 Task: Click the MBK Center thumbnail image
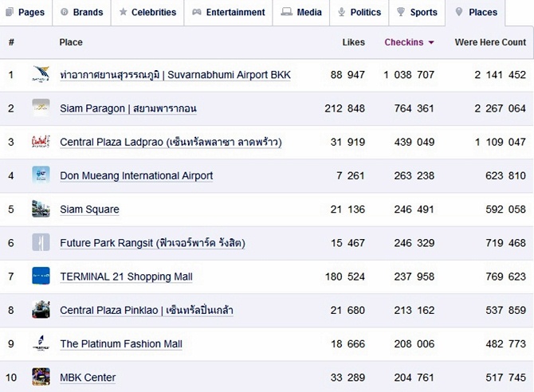(41, 377)
